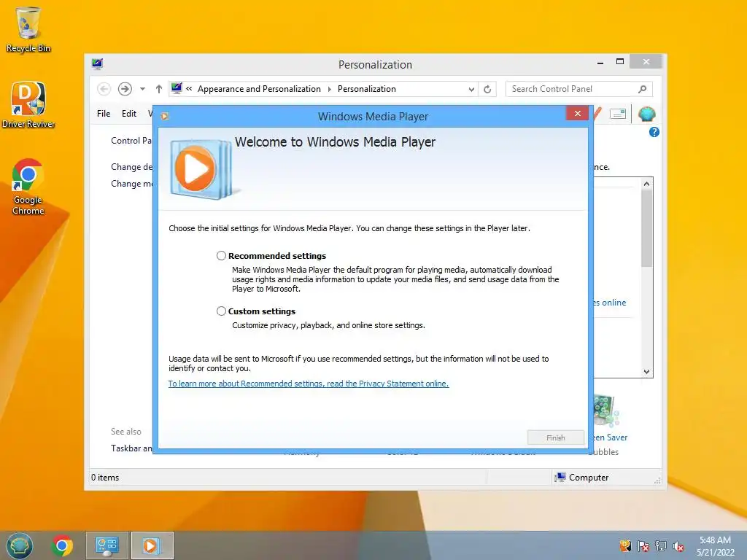Viewport: 747px width, 560px height.
Task: Click the muted volume tray icon
Action: pyautogui.click(x=678, y=546)
